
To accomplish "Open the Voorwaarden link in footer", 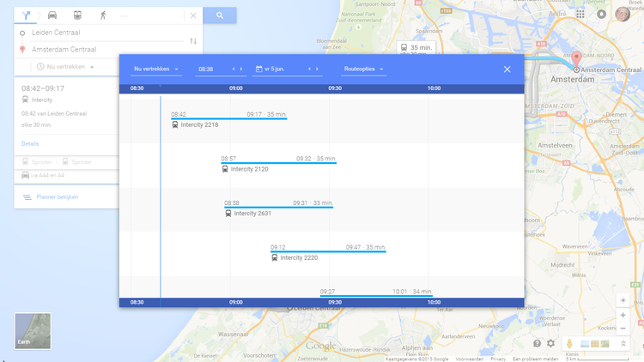I will (469, 359).
